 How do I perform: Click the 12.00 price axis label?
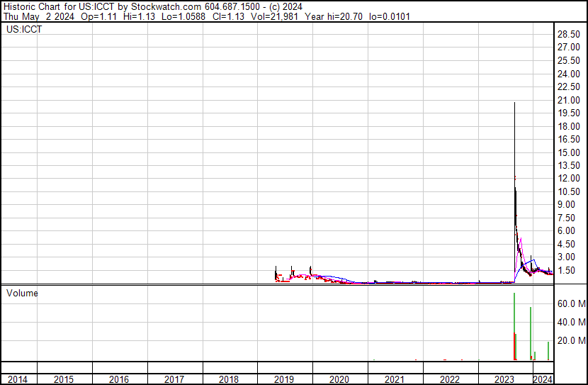(569, 179)
